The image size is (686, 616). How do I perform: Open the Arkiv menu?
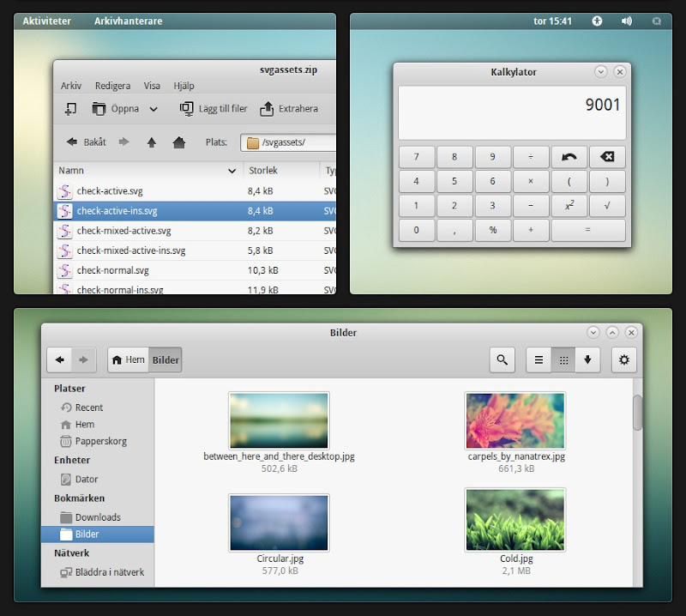71,86
